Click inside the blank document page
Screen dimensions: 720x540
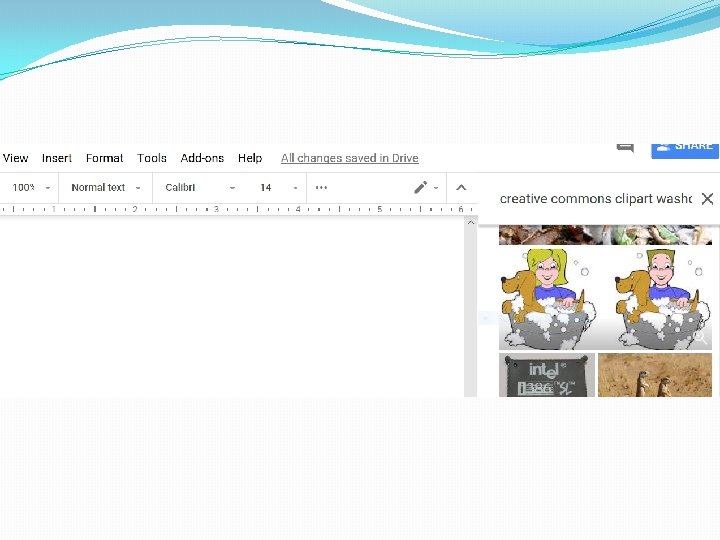click(x=232, y=308)
